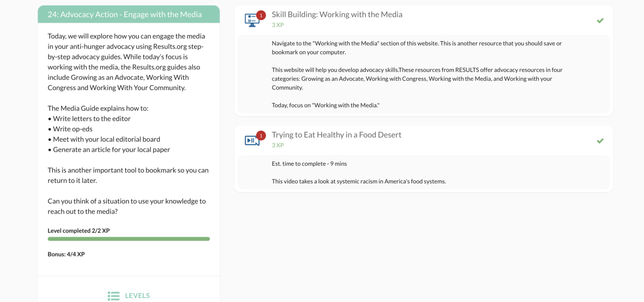Click the 3 XP label under Skill Building
Image resolution: width=644 pixels, height=302 pixels.
(278, 25)
